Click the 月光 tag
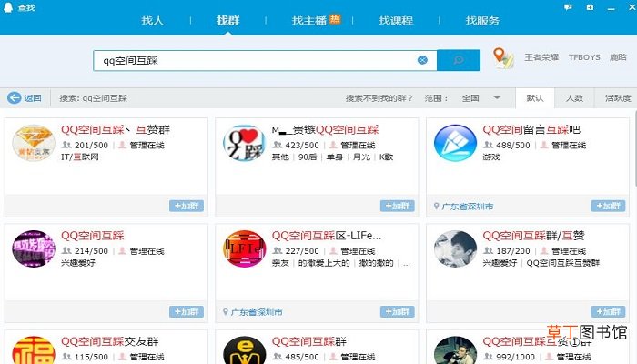This screenshot has width=637, height=364. click(361, 157)
